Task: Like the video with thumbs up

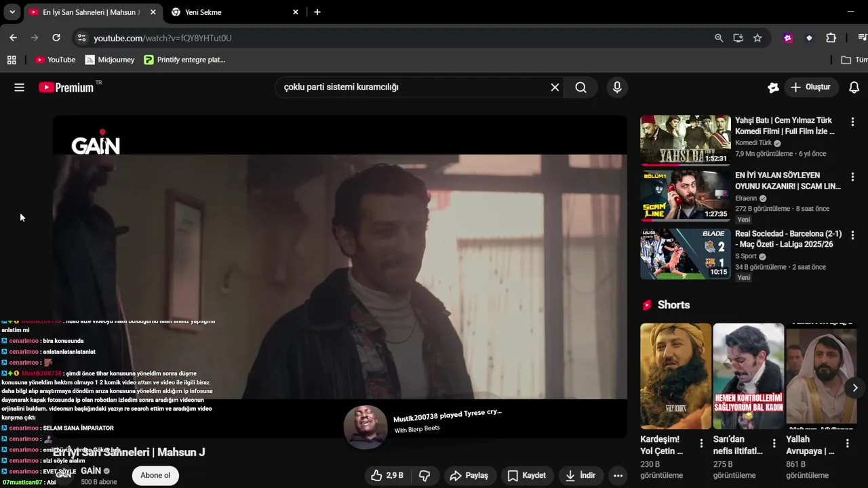Action: [x=387, y=476]
